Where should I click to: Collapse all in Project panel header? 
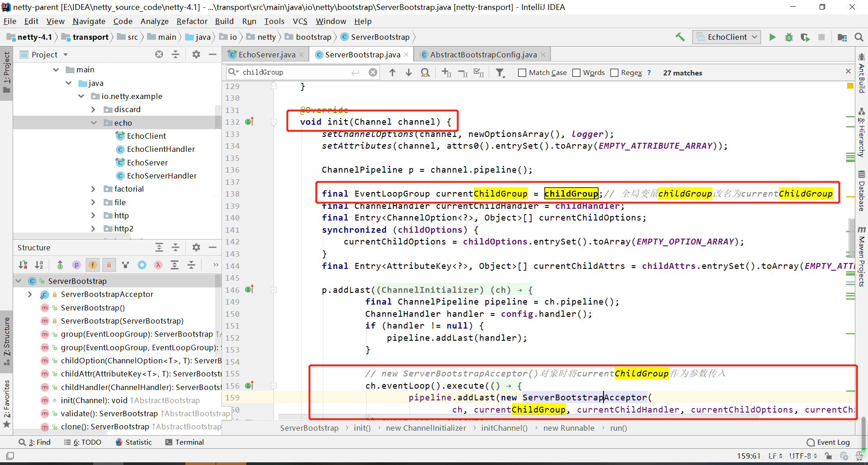coord(175,54)
